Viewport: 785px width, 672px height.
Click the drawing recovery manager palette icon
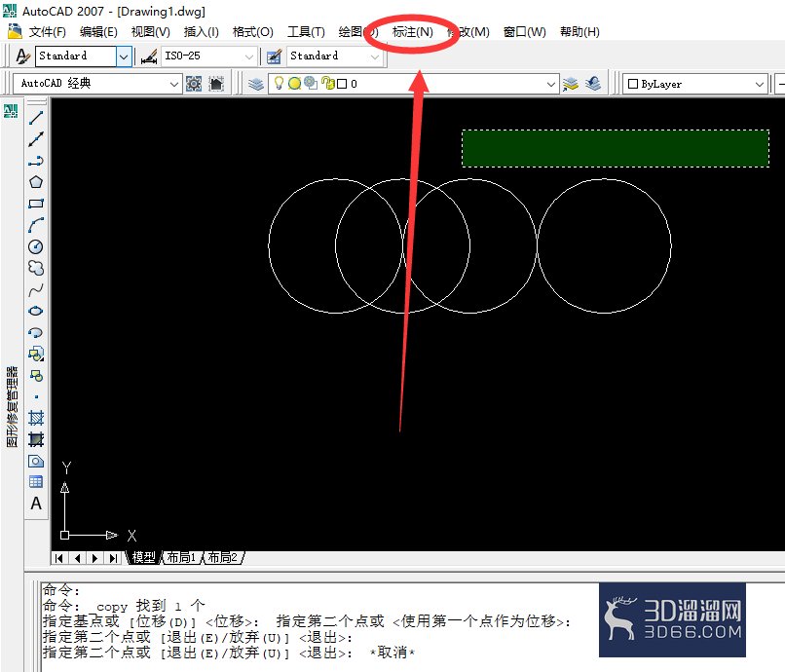pyautogui.click(x=11, y=110)
